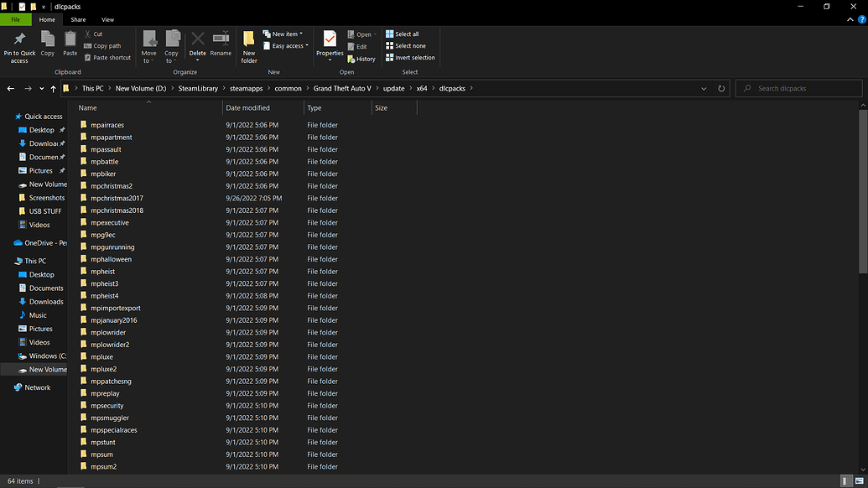The height and width of the screenshot is (488, 868).
Task: Select the mpsmuggler folder
Action: (x=110, y=418)
